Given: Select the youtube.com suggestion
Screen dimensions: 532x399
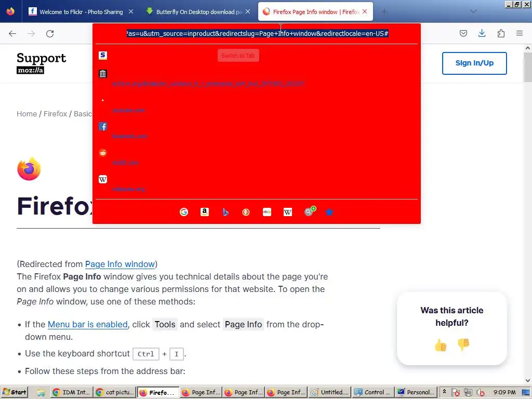Looking at the screenshot, I should pos(129,110).
